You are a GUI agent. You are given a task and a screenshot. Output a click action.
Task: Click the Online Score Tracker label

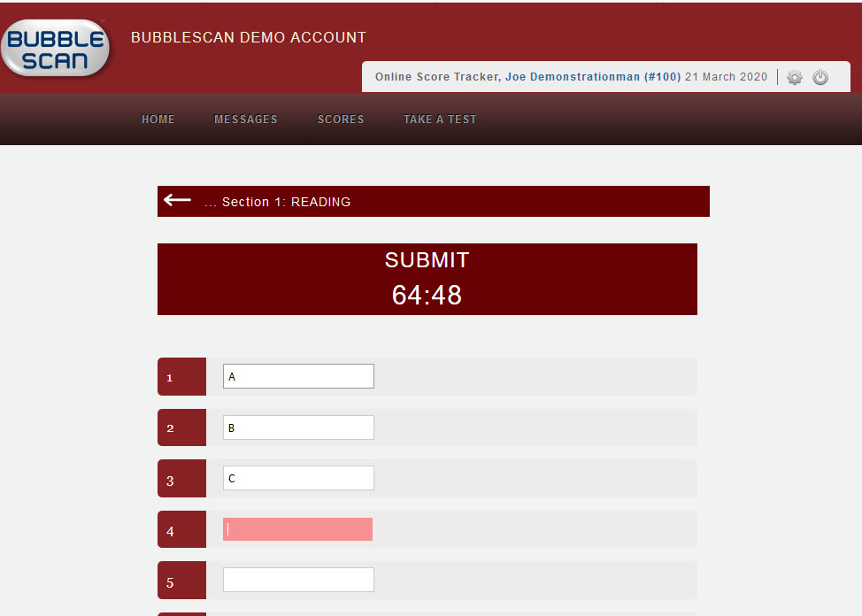point(438,77)
